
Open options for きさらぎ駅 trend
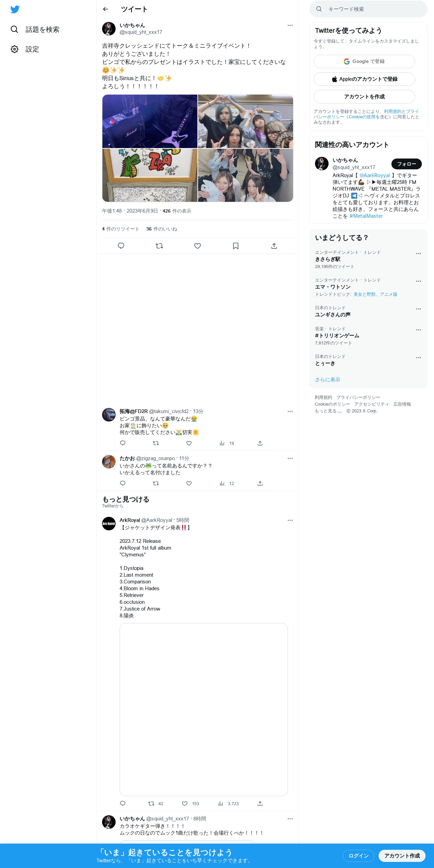click(x=418, y=254)
